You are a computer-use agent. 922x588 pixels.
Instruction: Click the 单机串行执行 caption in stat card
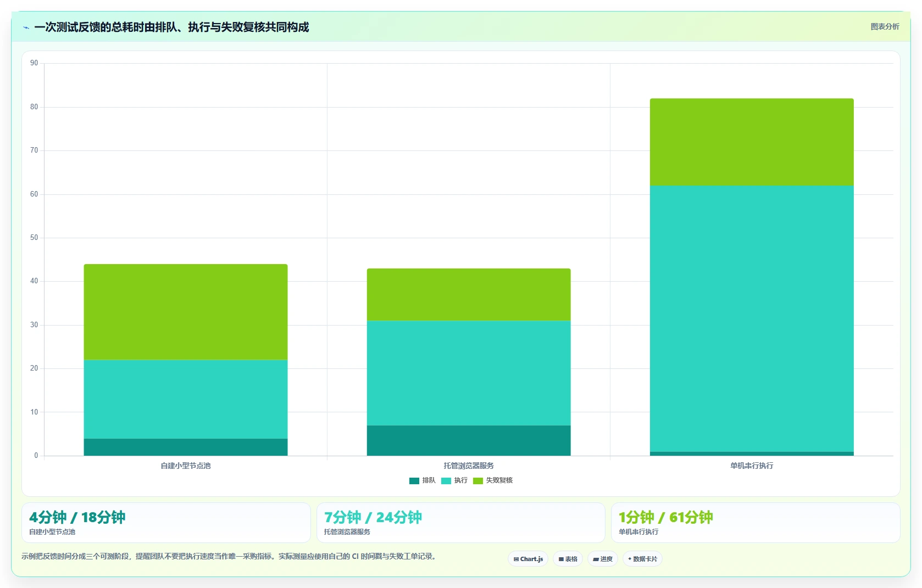(x=638, y=532)
